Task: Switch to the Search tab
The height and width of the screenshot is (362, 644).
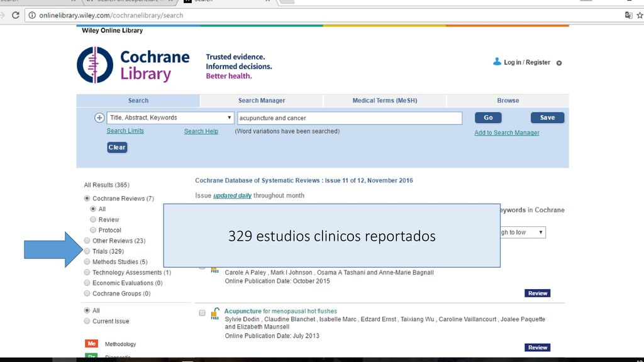Action: tap(138, 101)
